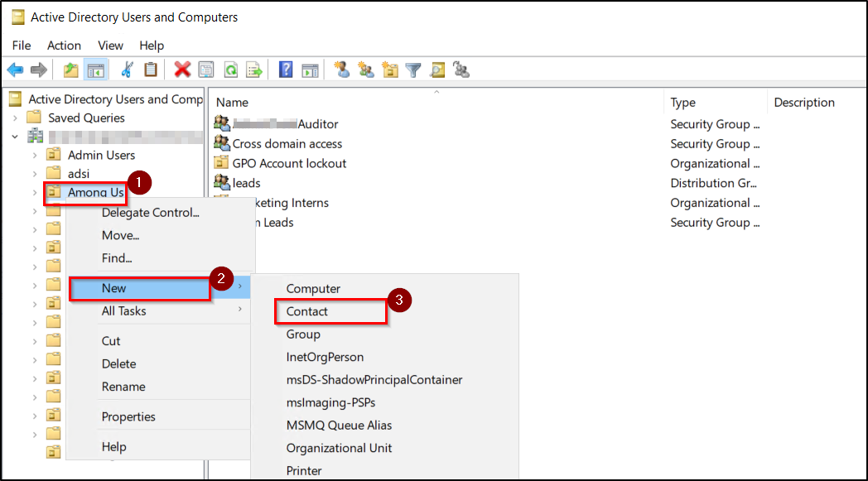868x481 pixels.
Task: Open the Action menu
Action: click(x=64, y=46)
